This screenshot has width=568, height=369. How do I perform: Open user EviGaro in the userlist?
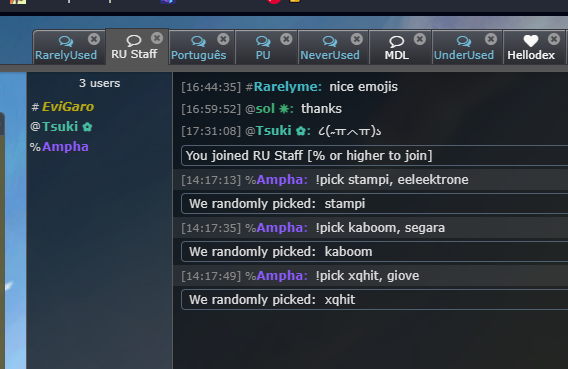click(68, 107)
